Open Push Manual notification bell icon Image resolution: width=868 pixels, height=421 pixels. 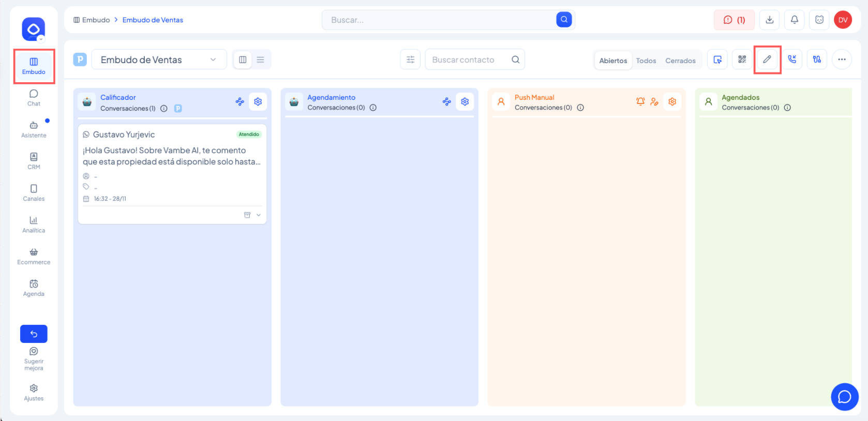(x=640, y=102)
